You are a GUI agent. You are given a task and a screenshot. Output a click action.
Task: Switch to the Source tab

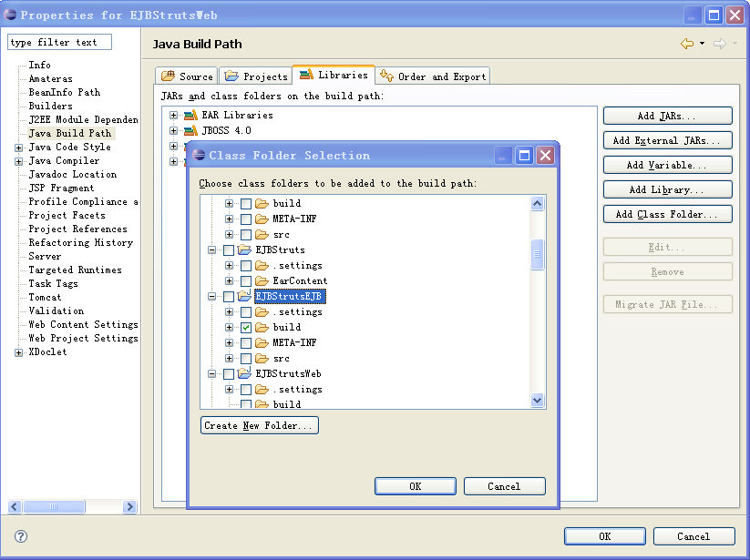click(187, 76)
